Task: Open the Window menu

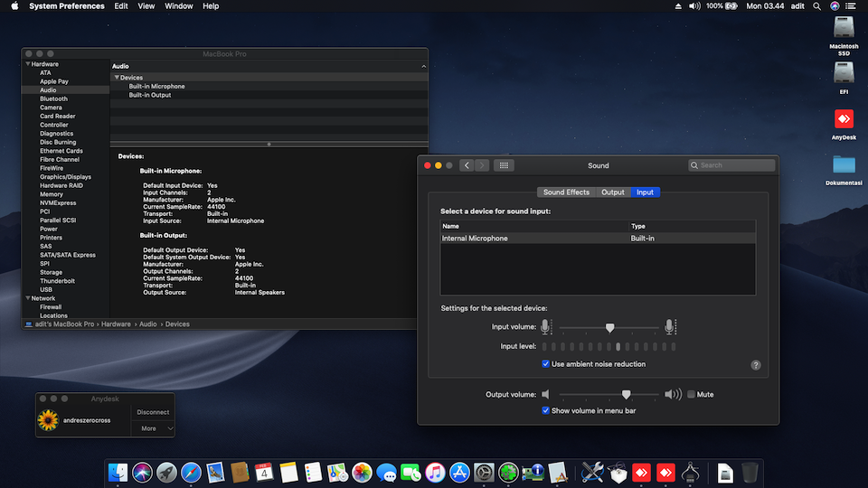Action: click(179, 6)
